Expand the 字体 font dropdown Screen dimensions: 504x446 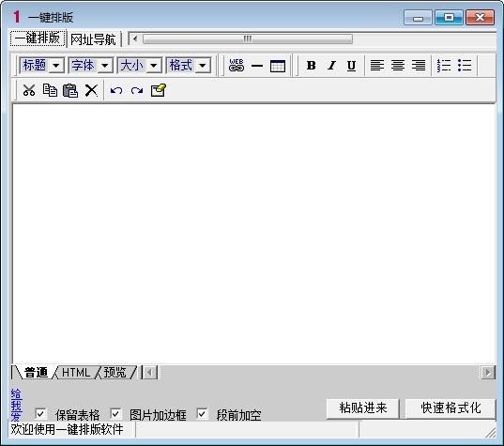[x=91, y=66]
